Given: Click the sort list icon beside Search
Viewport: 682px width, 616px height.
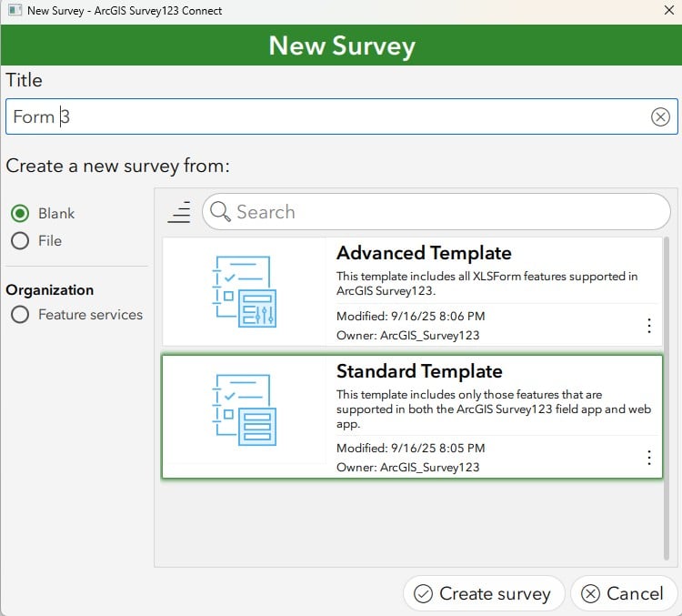Looking at the screenshot, I should pyautogui.click(x=179, y=212).
